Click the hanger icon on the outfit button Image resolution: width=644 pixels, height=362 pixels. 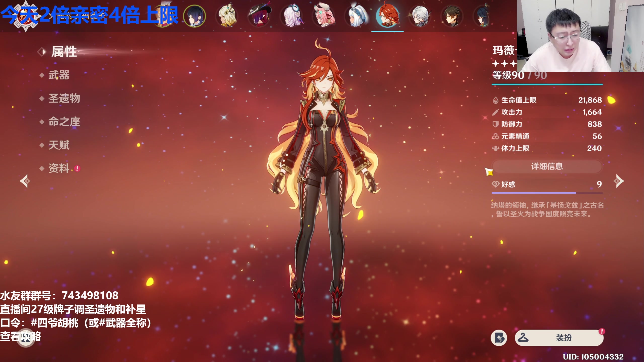523,337
